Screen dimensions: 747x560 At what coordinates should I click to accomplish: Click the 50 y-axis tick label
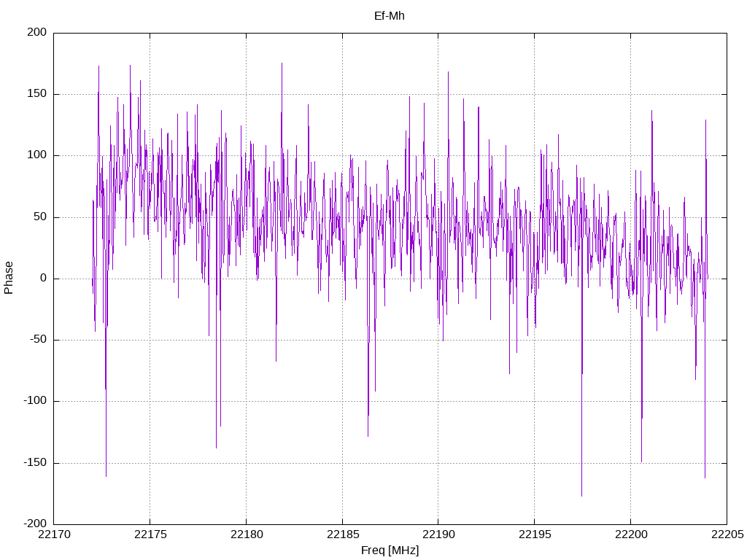41,217
